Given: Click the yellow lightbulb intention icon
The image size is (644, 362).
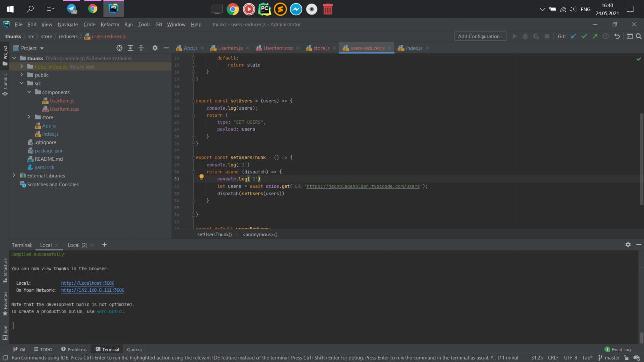Looking at the screenshot, I should tap(201, 177).
